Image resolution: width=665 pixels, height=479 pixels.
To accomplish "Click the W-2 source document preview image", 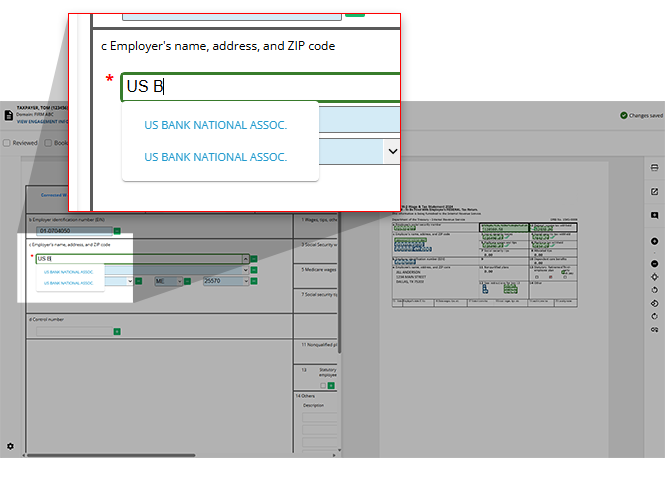I will (484, 256).
